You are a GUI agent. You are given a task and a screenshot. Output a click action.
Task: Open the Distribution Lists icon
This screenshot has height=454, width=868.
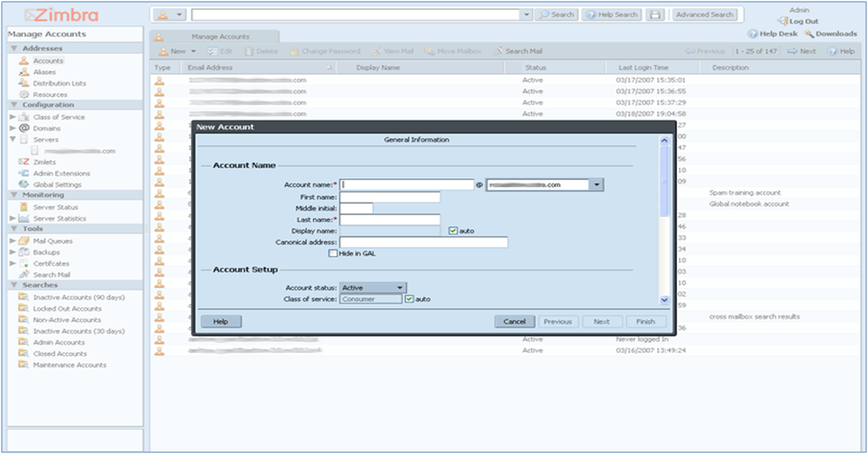coord(23,83)
